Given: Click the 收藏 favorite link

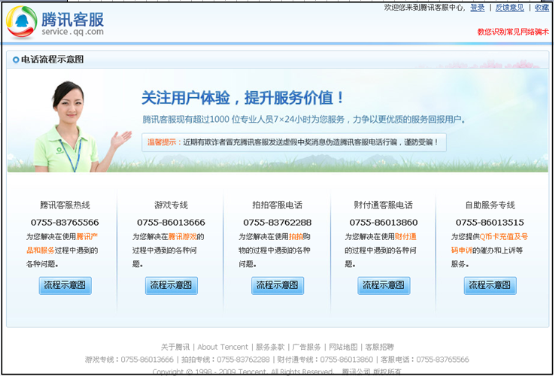Looking at the screenshot, I should pos(542,7).
